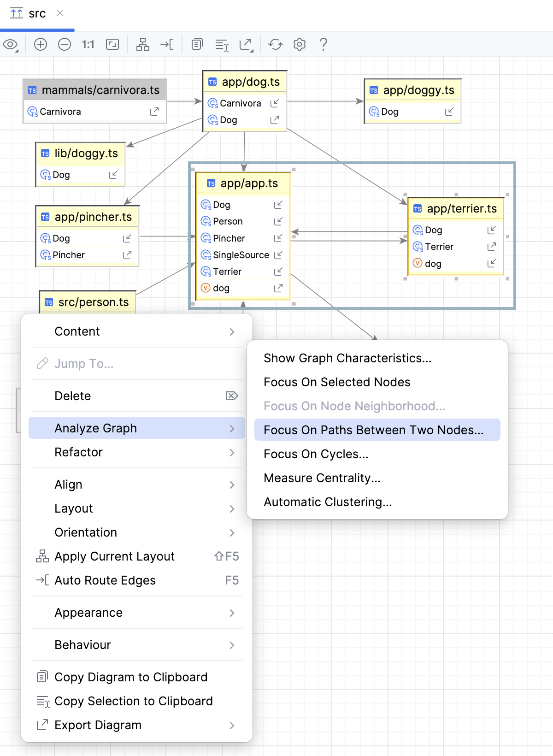Expand the Align submenu
Image resolution: width=553 pixels, height=756 pixels.
click(x=137, y=484)
